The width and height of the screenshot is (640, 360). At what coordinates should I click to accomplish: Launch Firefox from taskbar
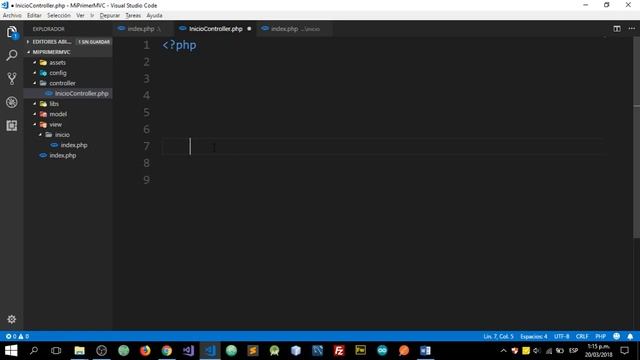[x=145, y=351]
